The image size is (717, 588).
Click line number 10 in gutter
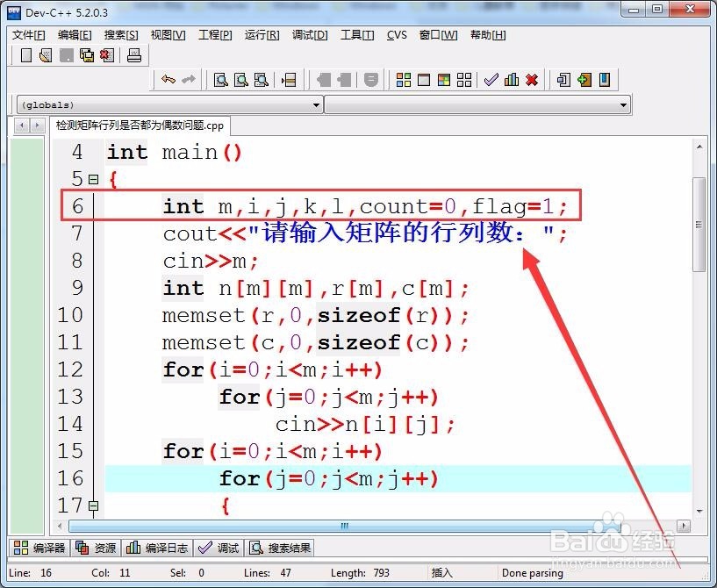[70, 315]
